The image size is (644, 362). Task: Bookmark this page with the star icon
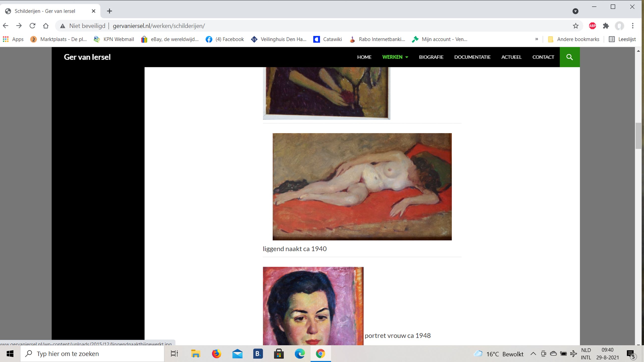click(x=575, y=26)
